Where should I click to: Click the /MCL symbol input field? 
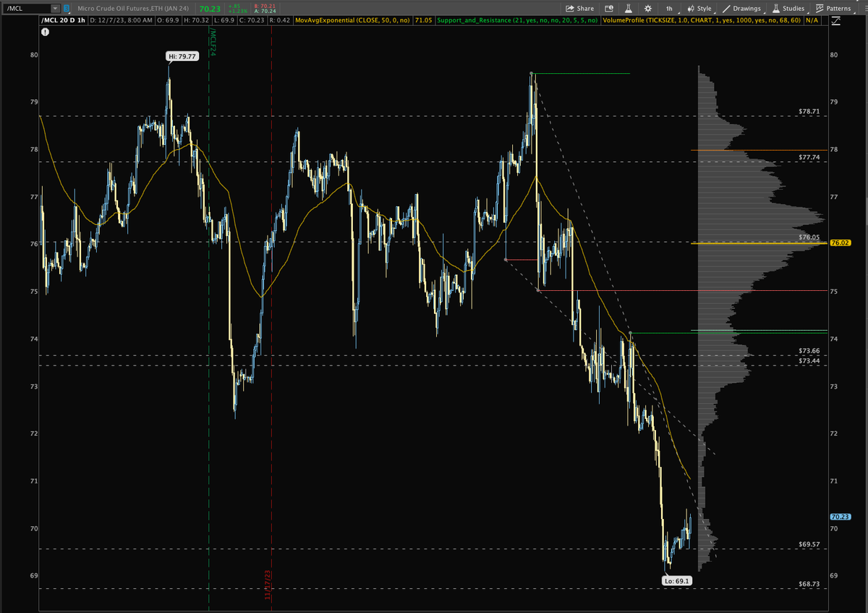pos(27,8)
